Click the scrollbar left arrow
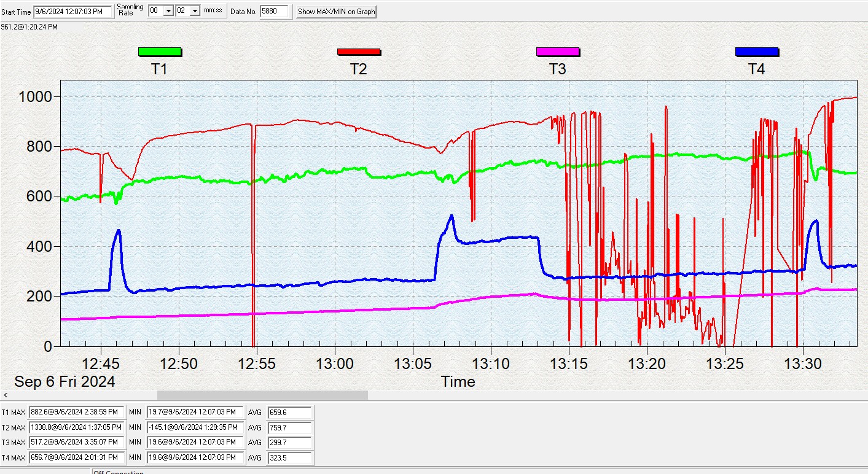This screenshot has height=474, width=868. (6, 395)
